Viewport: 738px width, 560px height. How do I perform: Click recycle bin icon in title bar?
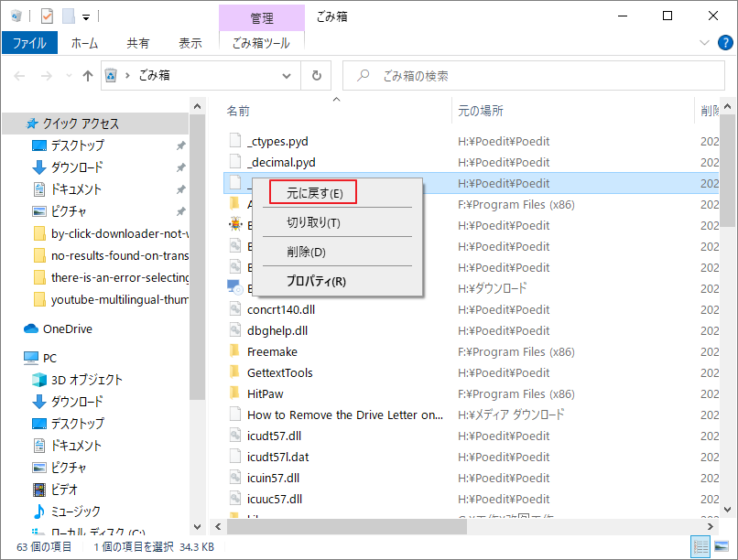(x=16, y=16)
